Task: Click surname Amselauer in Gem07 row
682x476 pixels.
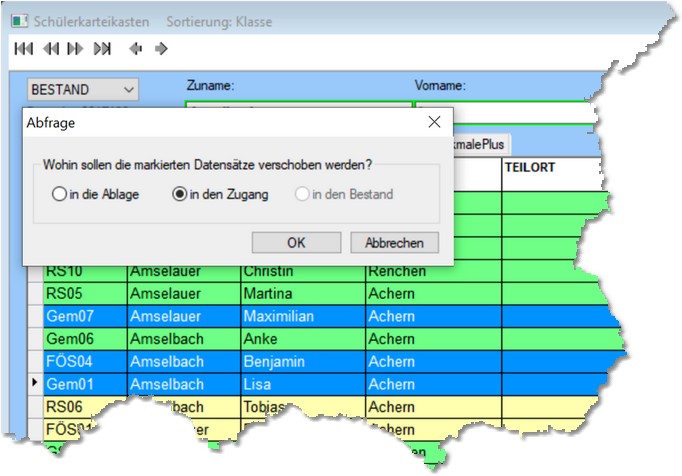Action: pos(184,316)
